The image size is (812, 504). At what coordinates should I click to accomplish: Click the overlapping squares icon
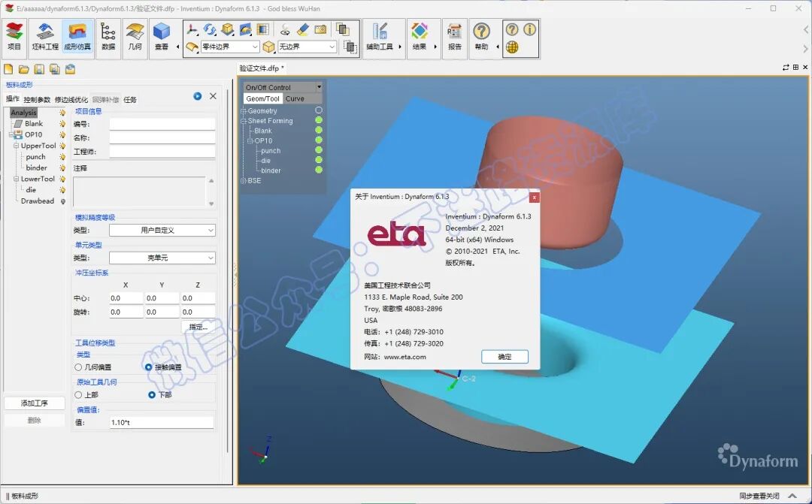pos(342,29)
